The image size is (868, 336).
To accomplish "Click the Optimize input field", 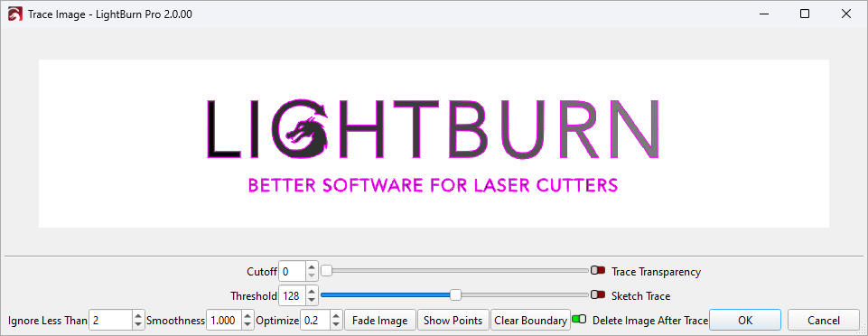I will 315,321.
